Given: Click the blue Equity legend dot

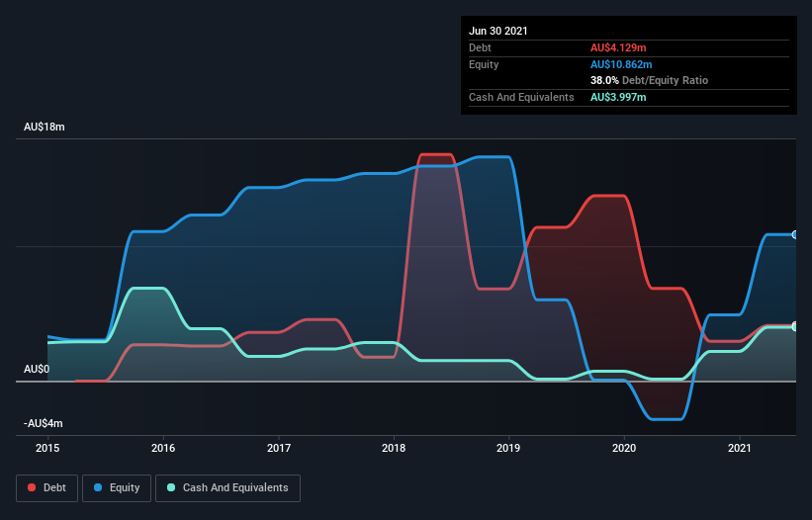Looking at the screenshot, I should [98, 487].
